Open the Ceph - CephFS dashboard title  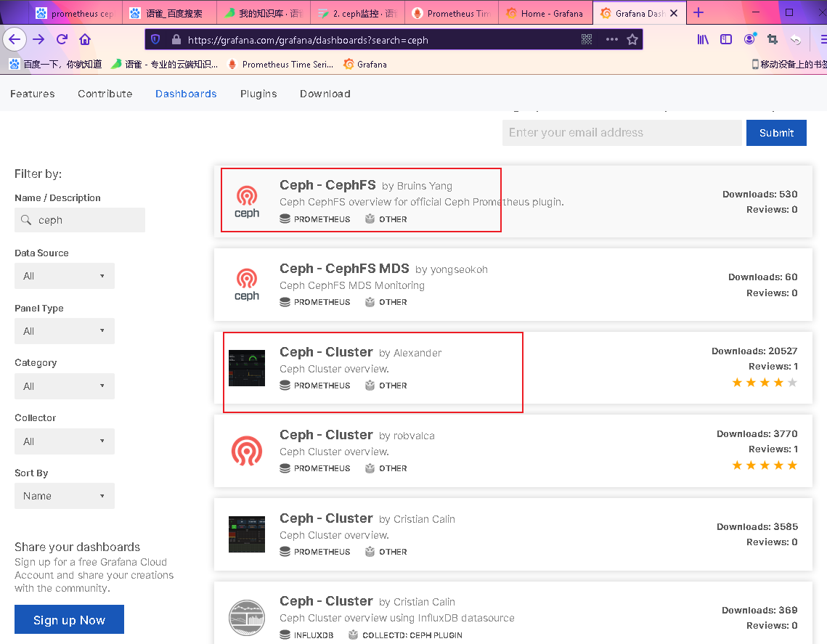point(327,185)
